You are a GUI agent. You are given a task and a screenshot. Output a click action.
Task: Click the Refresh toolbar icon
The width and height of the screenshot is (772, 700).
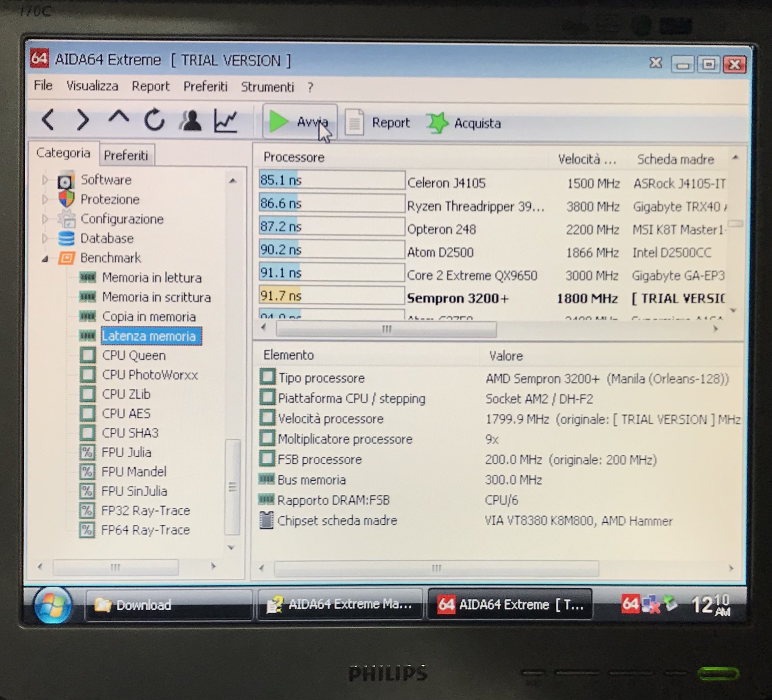(x=154, y=120)
